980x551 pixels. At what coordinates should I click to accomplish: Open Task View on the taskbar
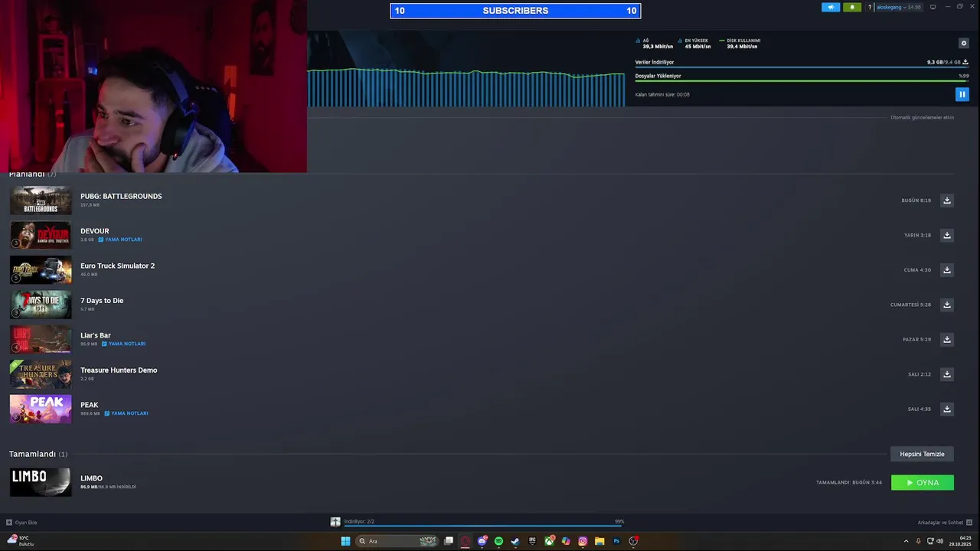click(449, 541)
